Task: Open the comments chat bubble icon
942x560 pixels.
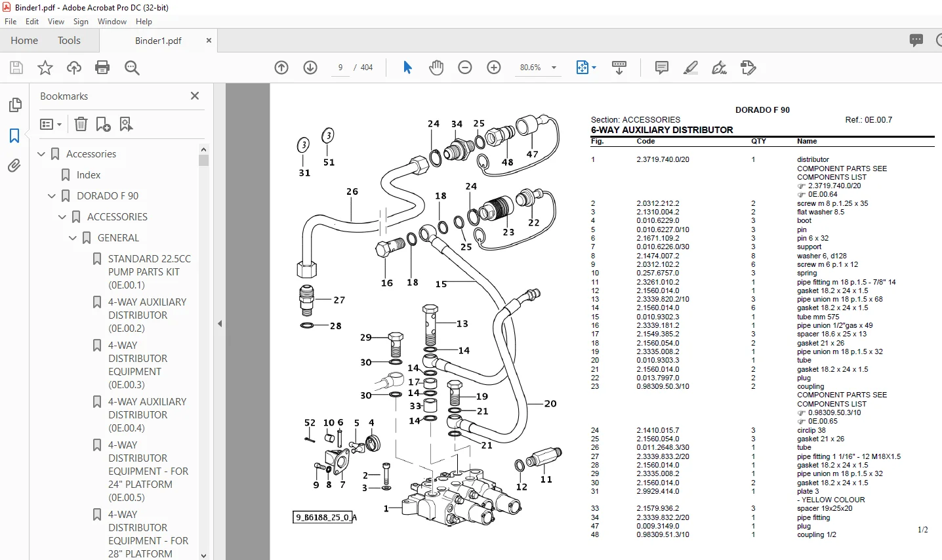Action: click(916, 40)
